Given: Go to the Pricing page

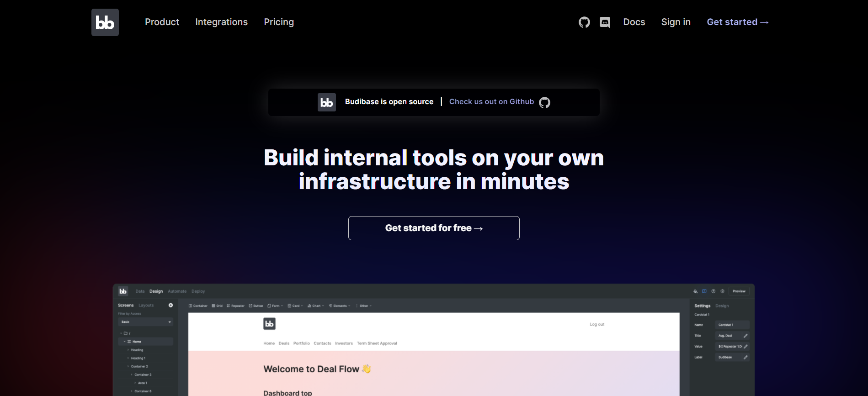Looking at the screenshot, I should pyautogui.click(x=279, y=22).
